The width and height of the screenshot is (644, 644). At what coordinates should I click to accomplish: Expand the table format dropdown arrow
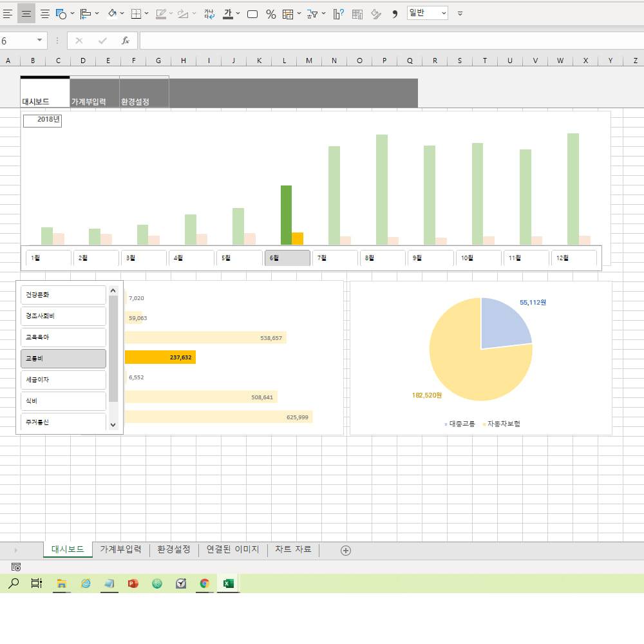click(x=299, y=14)
